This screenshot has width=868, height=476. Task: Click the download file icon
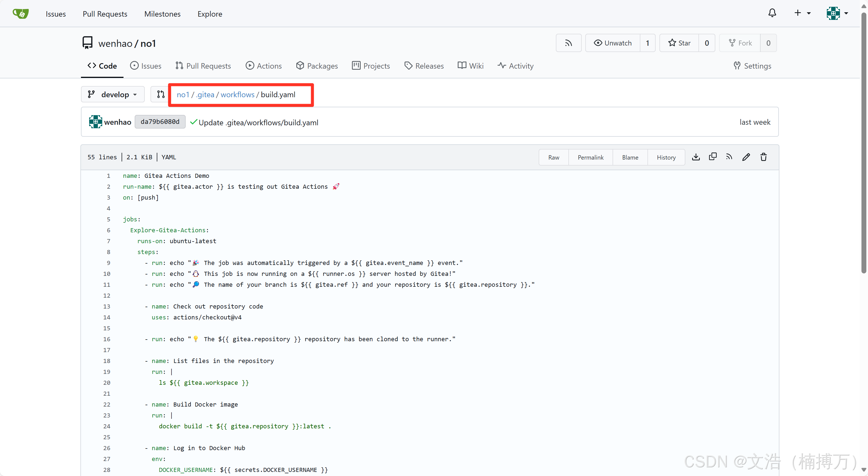click(696, 157)
